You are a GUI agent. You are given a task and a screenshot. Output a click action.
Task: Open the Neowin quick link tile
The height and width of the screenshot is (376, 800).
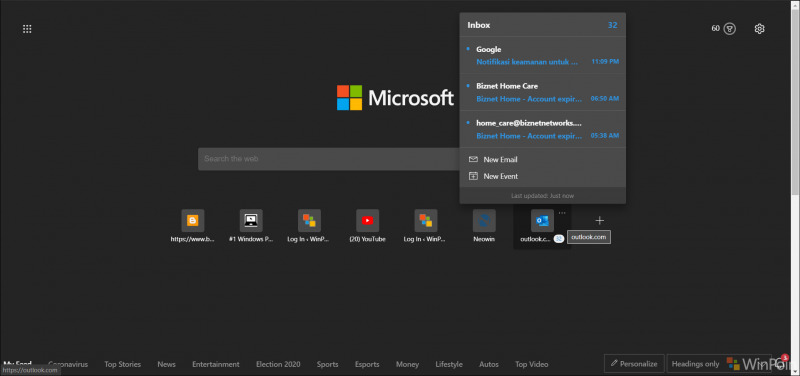(484, 227)
